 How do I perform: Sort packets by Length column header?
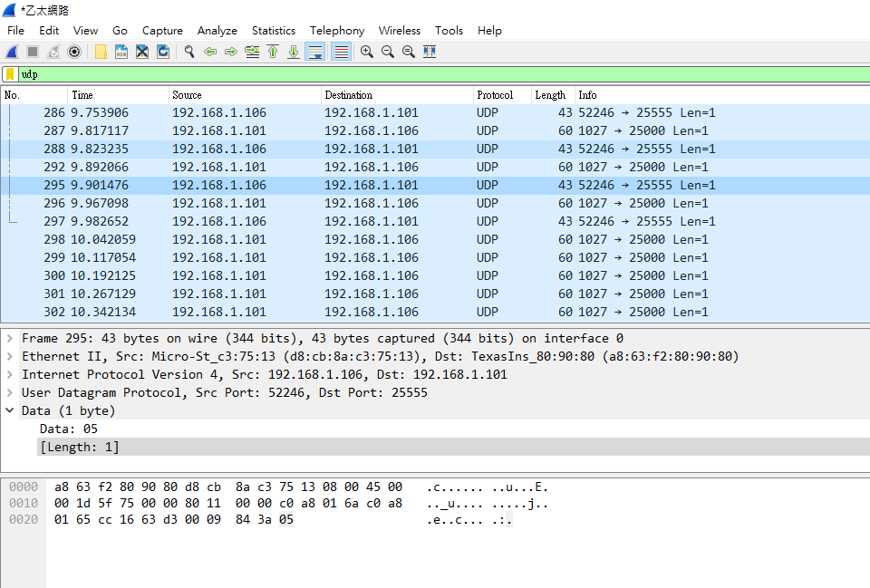pyautogui.click(x=553, y=95)
